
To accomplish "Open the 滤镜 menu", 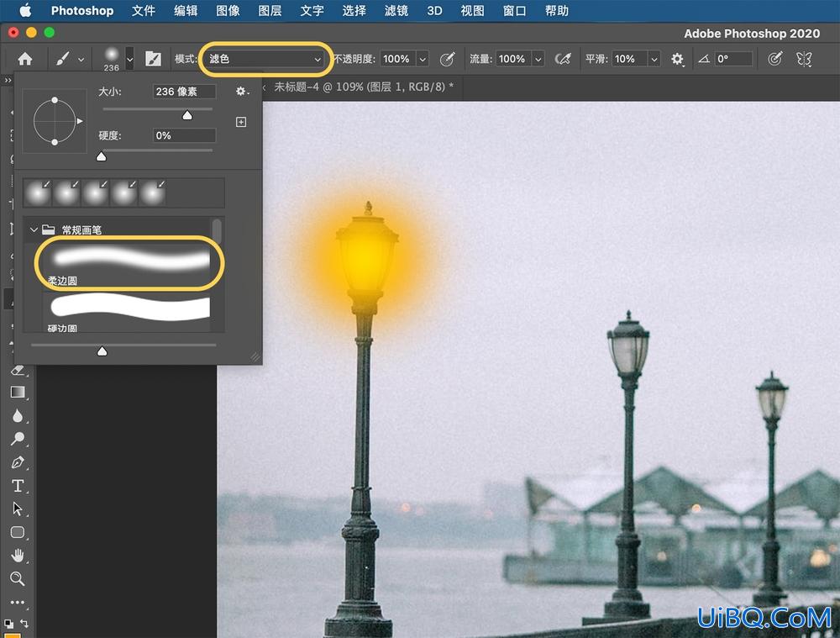I will 396,11.
